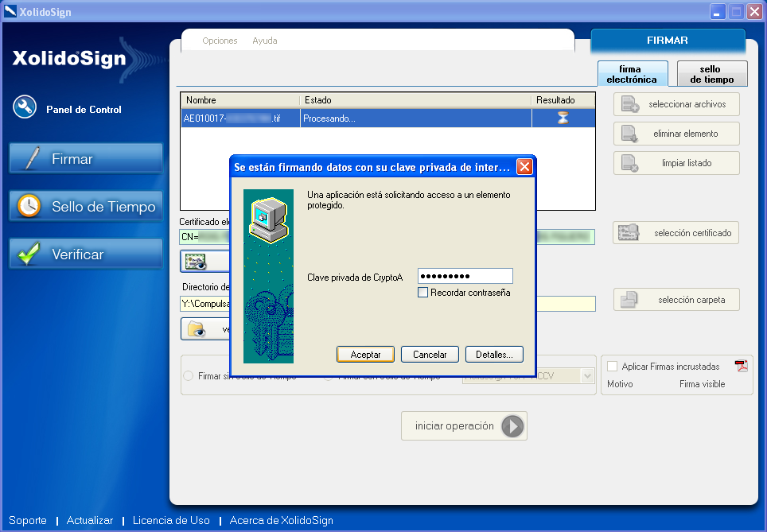767x532 pixels.
Task: Click the play arrow icon on iniciar operación
Action: tap(512, 426)
